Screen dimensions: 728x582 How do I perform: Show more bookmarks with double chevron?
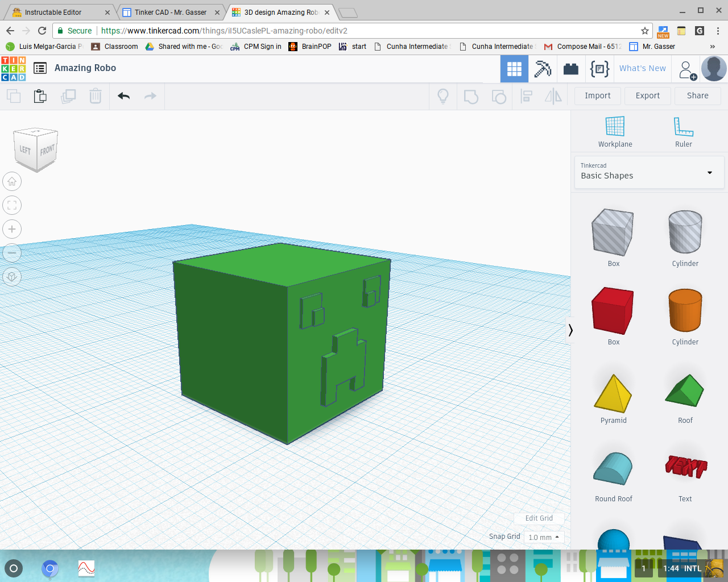point(713,47)
